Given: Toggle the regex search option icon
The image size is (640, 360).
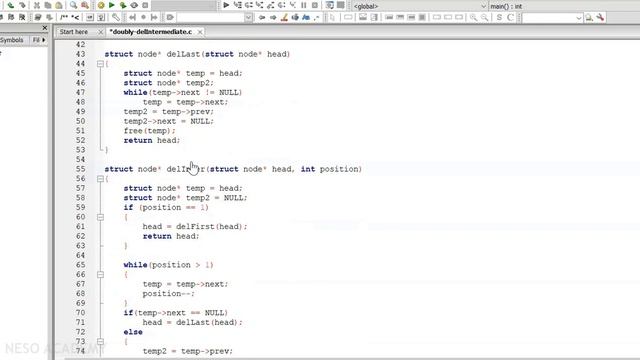Looking at the screenshot, I should [x=317, y=17].
